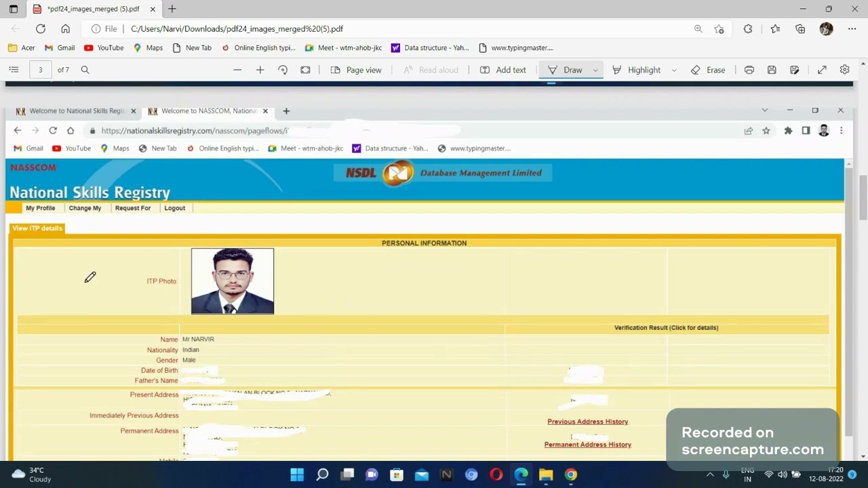The width and height of the screenshot is (868, 488).
Task: Open Edge tab actions menu
Action: [13, 9]
